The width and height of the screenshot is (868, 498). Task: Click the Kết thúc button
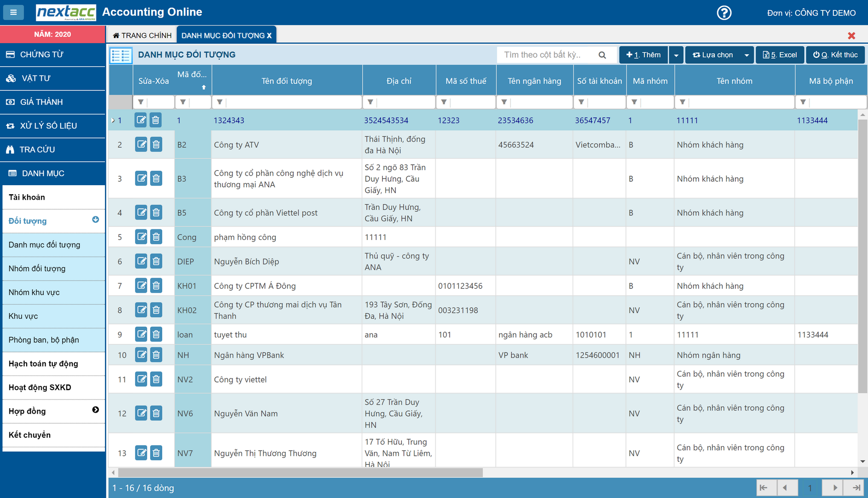pyautogui.click(x=835, y=55)
